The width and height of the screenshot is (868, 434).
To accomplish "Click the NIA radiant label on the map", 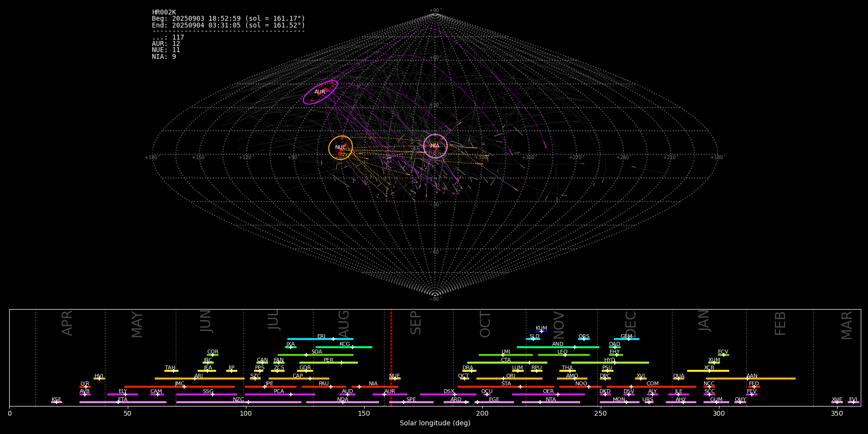I will click(x=435, y=146).
